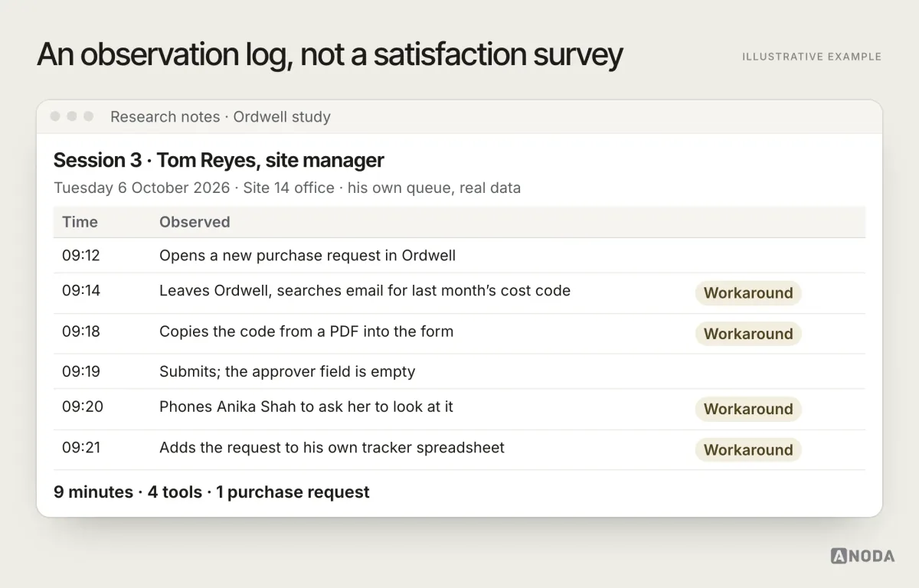
Task: Select the 09:18 time cell
Action: (81, 332)
